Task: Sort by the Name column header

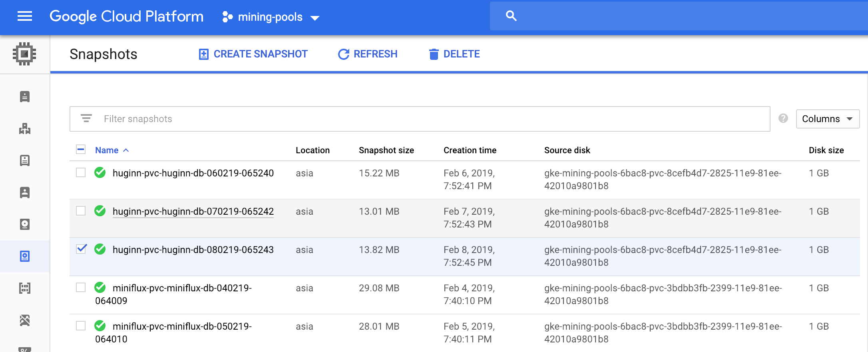Action: coord(107,150)
